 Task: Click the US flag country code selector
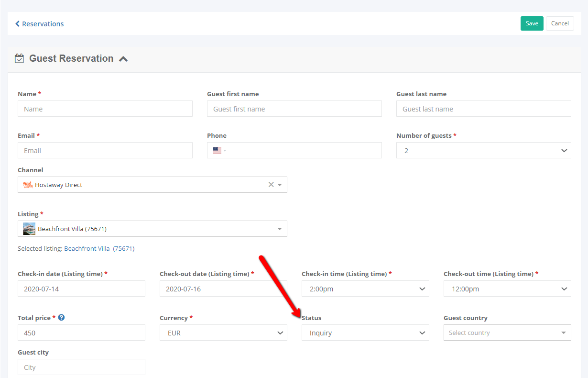point(219,150)
